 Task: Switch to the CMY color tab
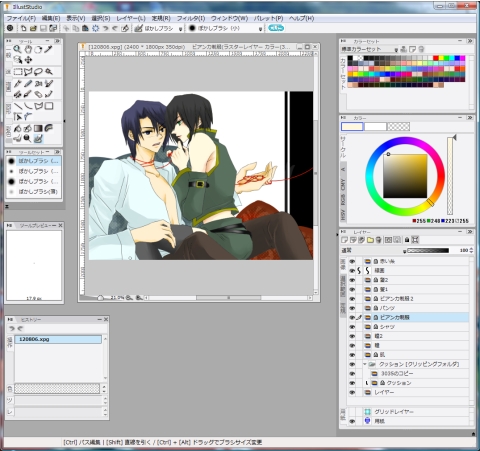click(343, 184)
